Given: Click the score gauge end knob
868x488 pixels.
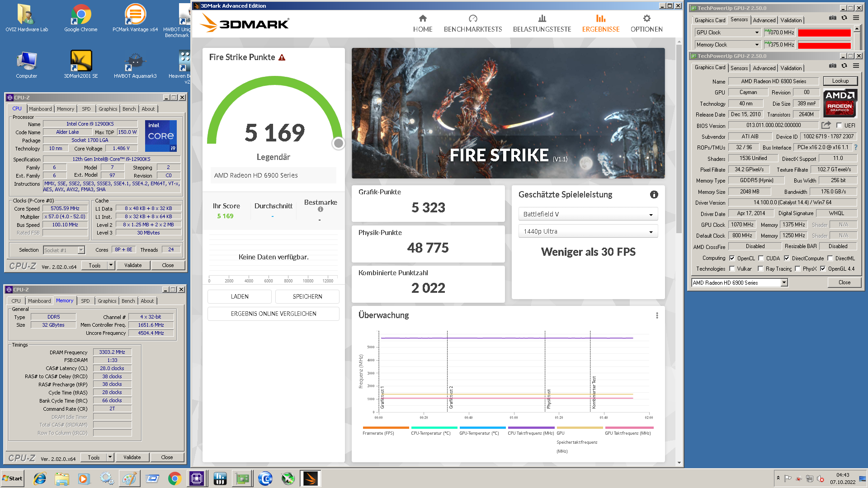Looking at the screenshot, I should point(338,143).
